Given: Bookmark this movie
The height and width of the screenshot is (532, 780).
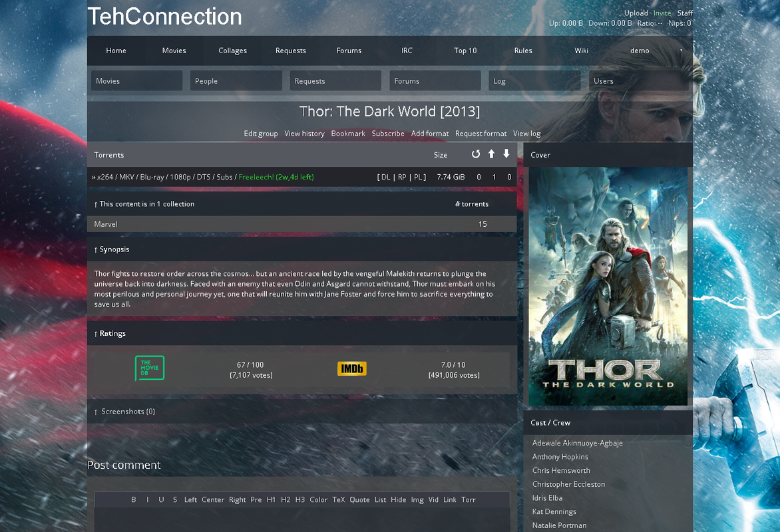Looking at the screenshot, I should coord(347,133).
